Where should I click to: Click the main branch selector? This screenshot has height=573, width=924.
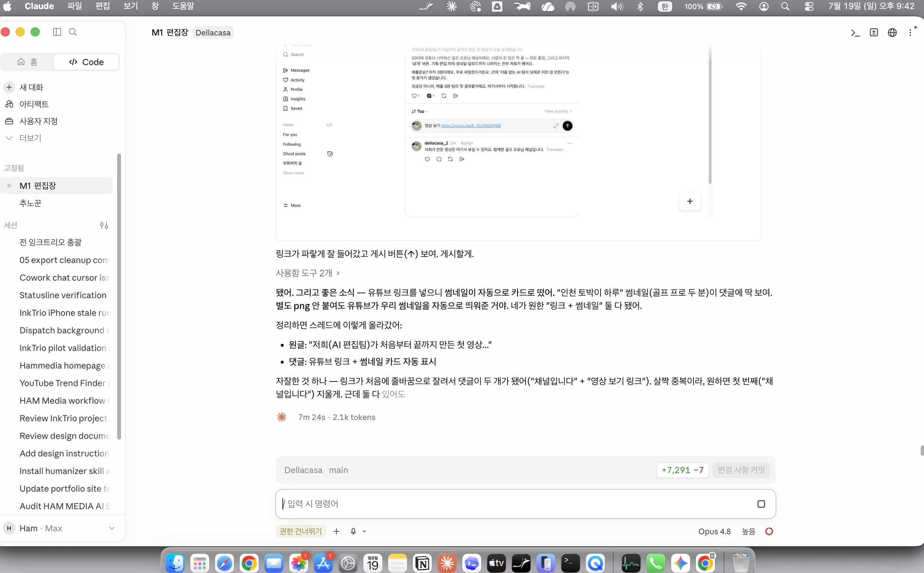click(338, 470)
